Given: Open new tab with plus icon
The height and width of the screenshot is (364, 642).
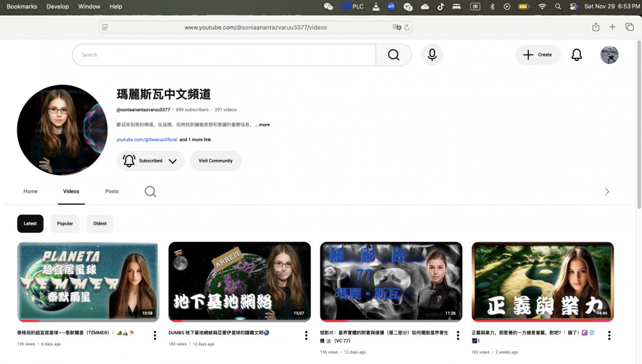Looking at the screenshot, I should [612, 27].
